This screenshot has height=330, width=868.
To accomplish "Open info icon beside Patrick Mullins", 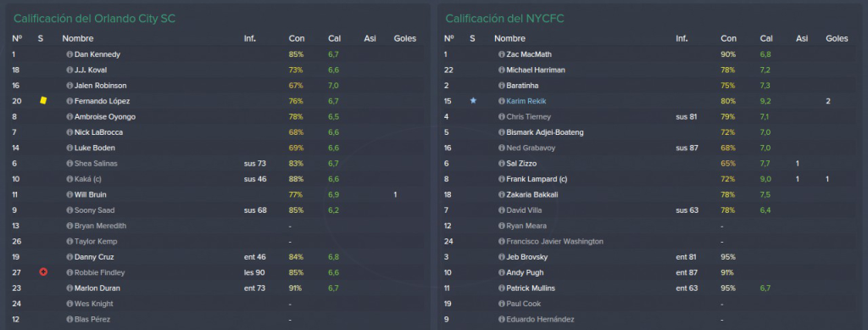I will pos(502,288).
